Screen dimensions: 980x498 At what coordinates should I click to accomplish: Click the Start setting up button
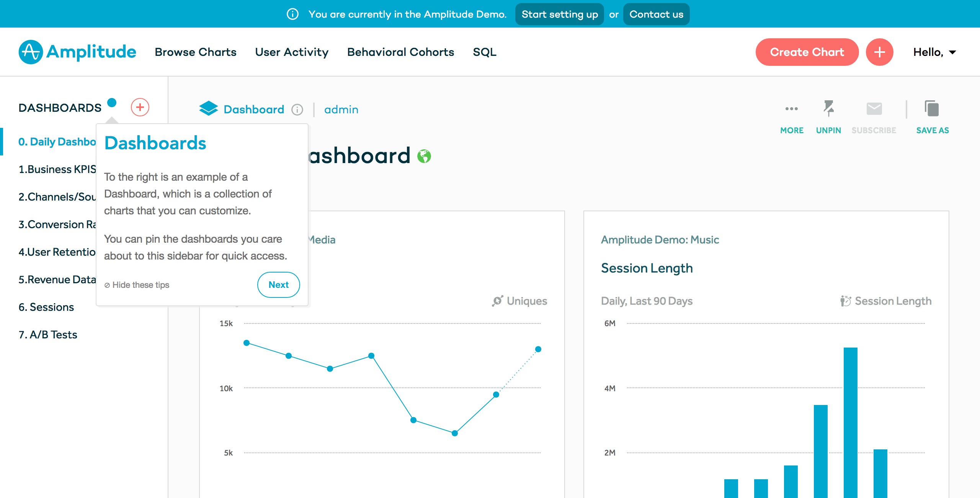(x=559, y=14)
